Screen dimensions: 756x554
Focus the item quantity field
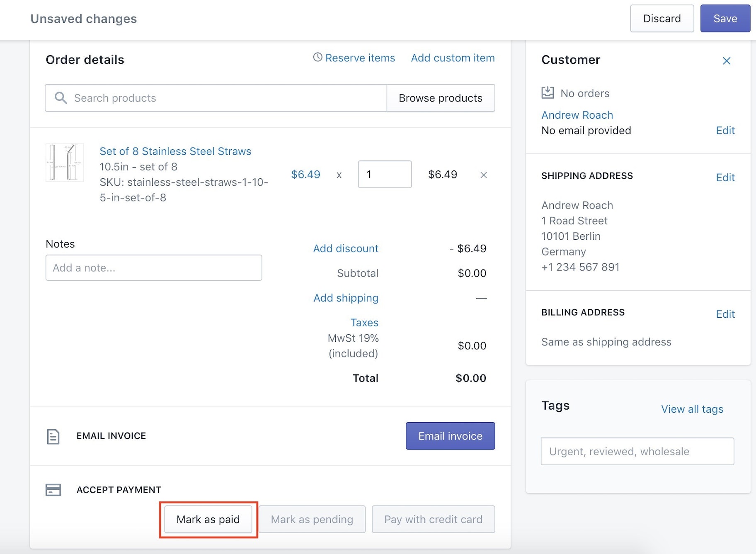(384, 174)
